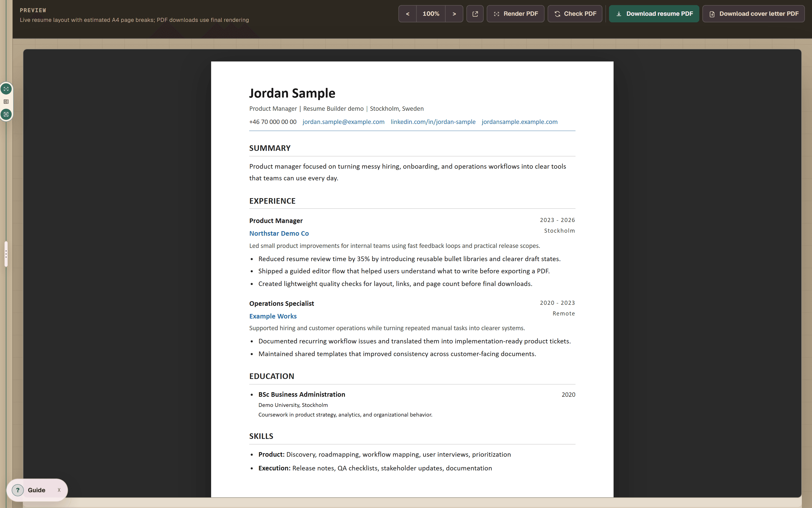Screen dimensions: 812x508
Task: Click the bullet about reducing resume review time
Action: pos(409,259)
